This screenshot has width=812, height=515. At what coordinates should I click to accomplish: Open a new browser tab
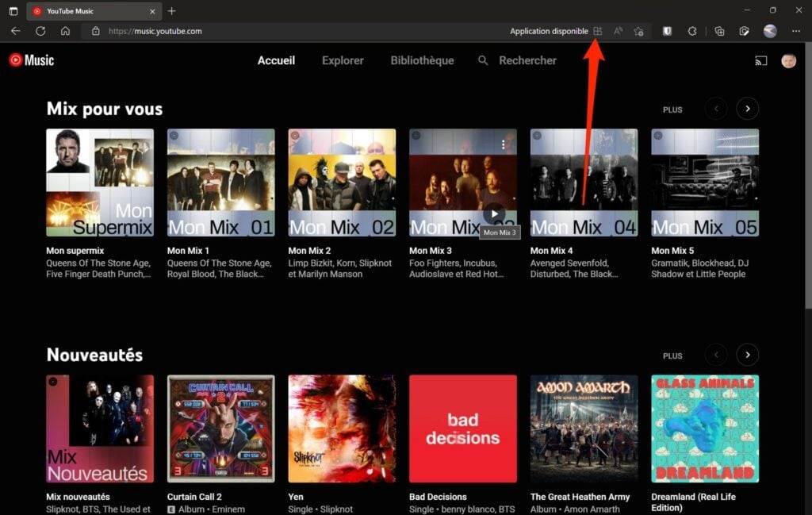tap(172, 11)
